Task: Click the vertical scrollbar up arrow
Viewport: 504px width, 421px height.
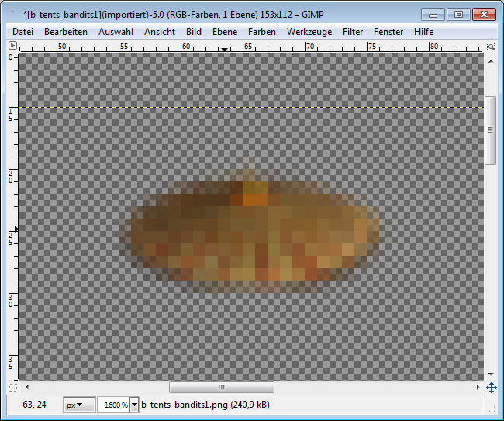Action: tap(491, 61)
